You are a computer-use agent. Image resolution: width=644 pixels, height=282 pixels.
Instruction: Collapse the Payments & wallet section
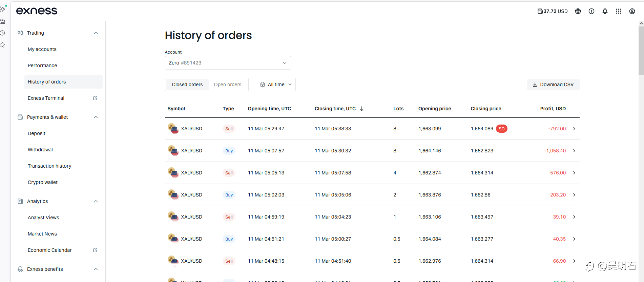pyautogui.click(x=96, y=117)
